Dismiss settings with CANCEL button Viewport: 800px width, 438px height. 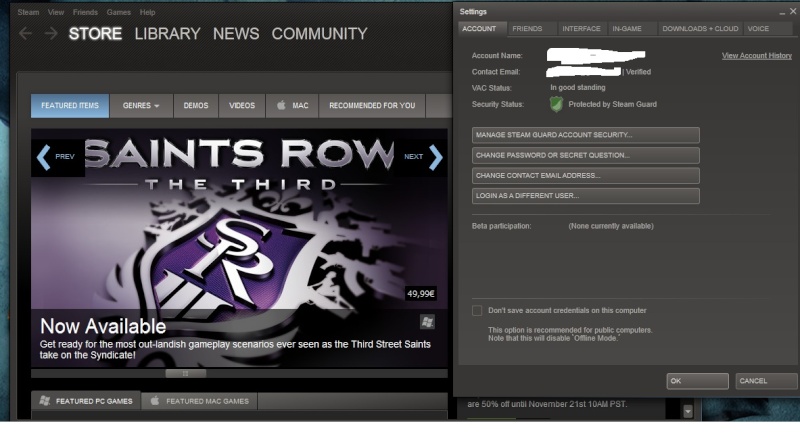pos(766,381)
